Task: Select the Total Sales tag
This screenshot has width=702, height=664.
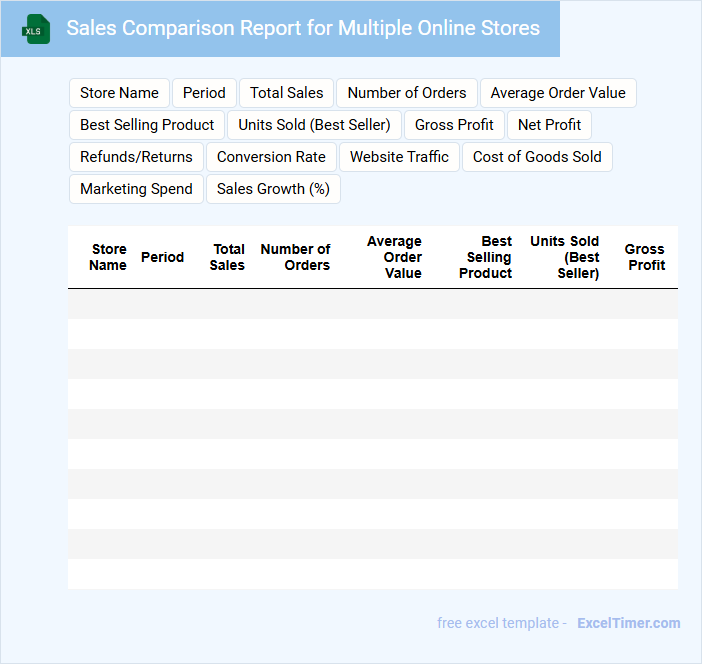Action: 286,93
